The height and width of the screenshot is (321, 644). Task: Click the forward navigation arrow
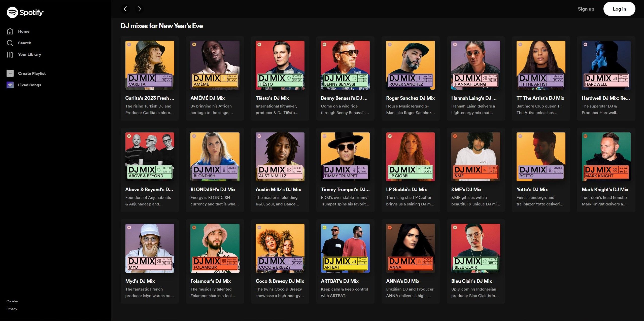(139, 9)
